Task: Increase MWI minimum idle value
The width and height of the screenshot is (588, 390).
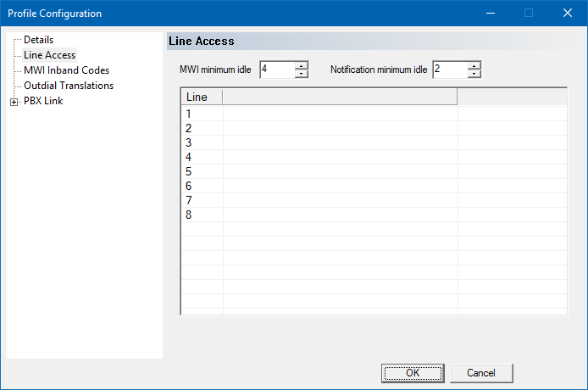Action: (301, 66)
